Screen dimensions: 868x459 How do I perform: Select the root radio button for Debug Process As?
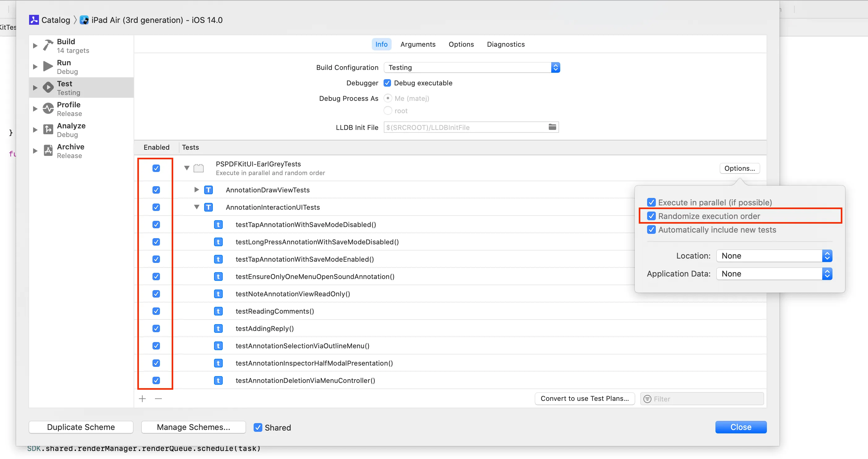388,110
